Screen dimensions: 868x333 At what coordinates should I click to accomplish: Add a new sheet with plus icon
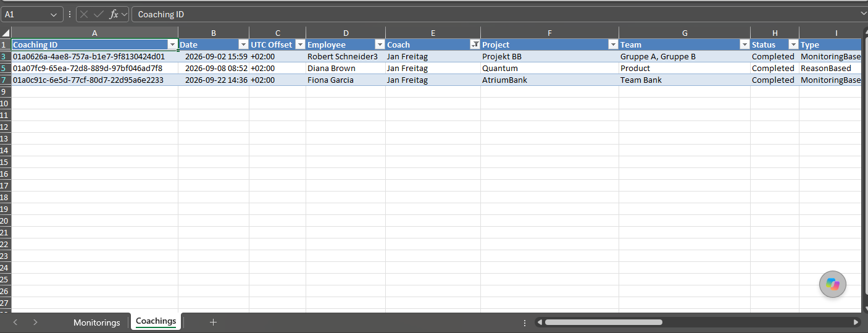tap(213, 322)
